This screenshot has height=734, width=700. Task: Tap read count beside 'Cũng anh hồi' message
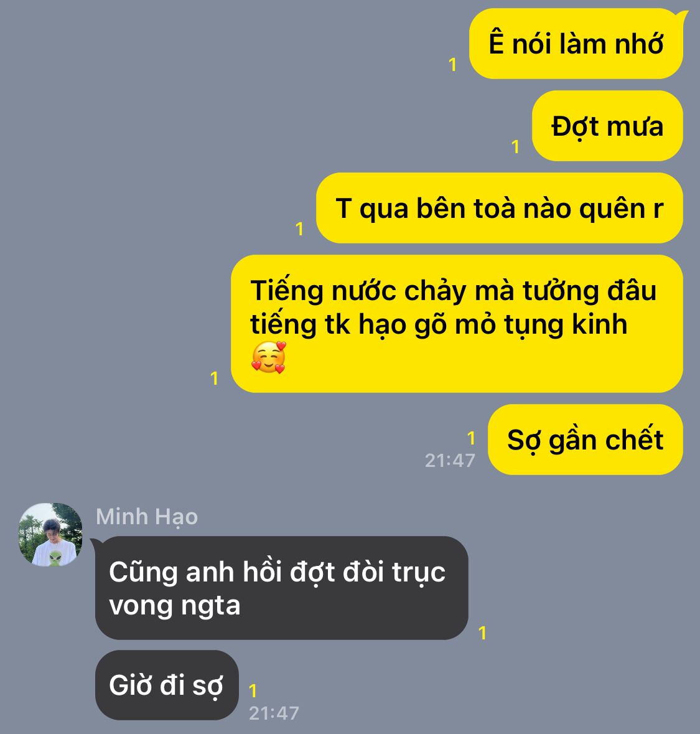[483, 633]
